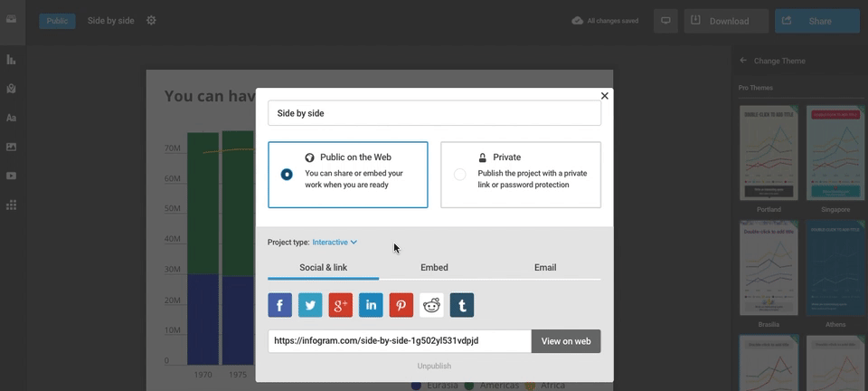Open the Social & link tab

tap(324, 268)
